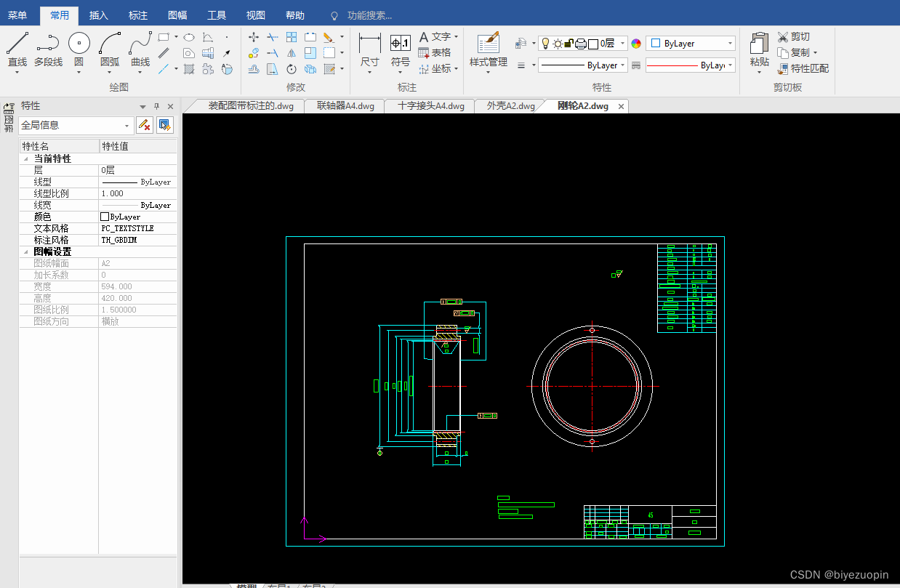Viewport: 900px width, 588px height.
Task: Toggle the layer print icon
Action: pyautogui.click(x=581, y=44)
